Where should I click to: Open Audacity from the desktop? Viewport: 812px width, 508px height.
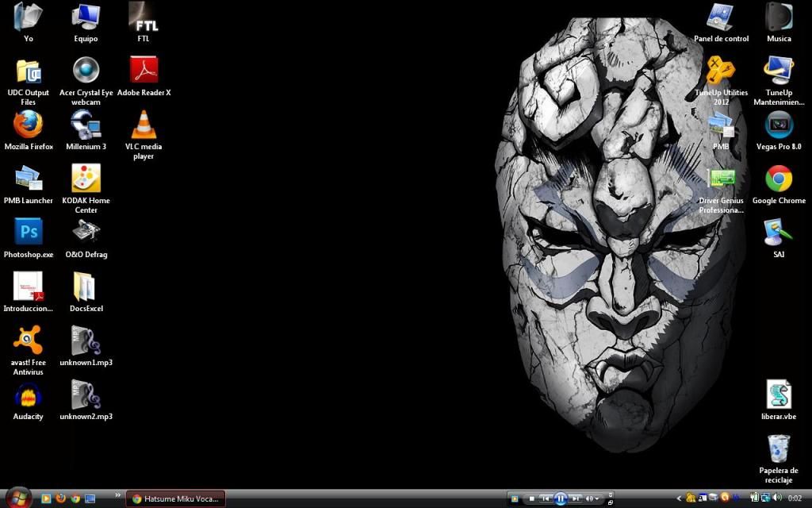pos(29,402)
